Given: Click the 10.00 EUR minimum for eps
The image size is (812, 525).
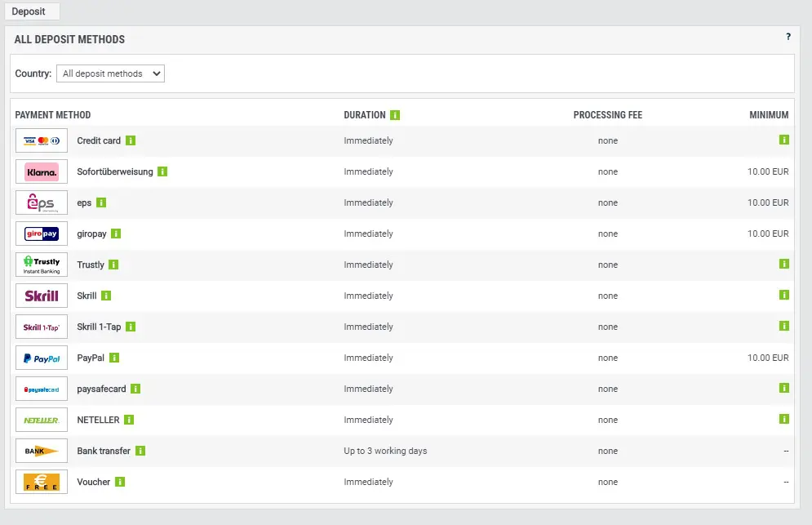Looking at the screenshot, I should tap(768, 202).
